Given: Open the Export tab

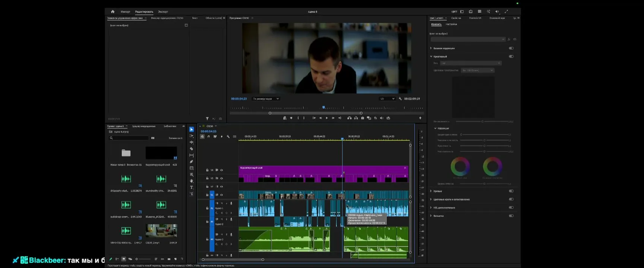Looking at the screenshot, I should point(163,12).
